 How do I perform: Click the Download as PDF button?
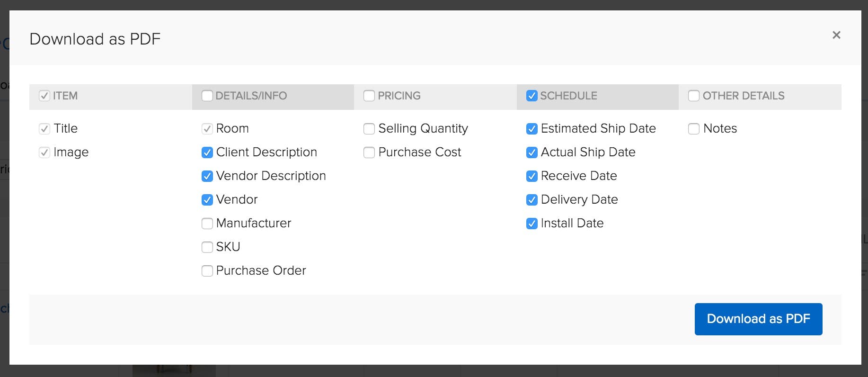[x=758, y=319]
